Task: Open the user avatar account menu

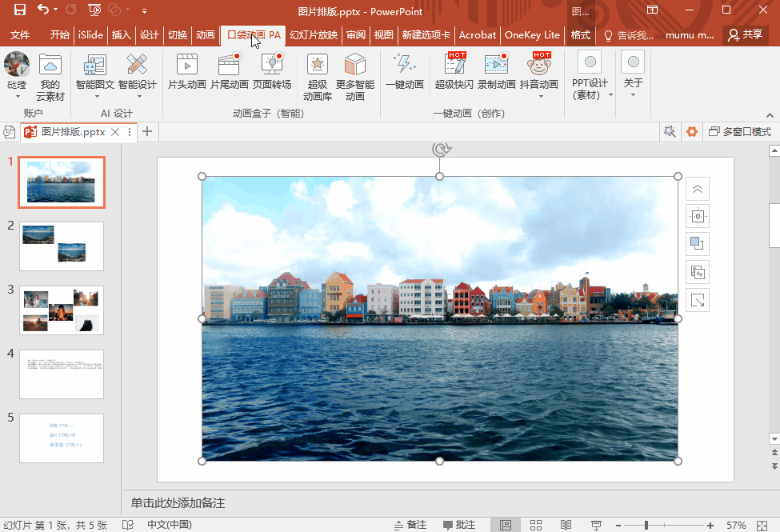Action: 17,76
